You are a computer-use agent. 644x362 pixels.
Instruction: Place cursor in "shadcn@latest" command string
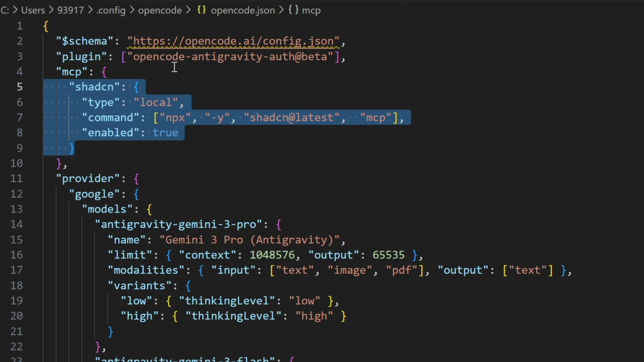click(291, 117)
